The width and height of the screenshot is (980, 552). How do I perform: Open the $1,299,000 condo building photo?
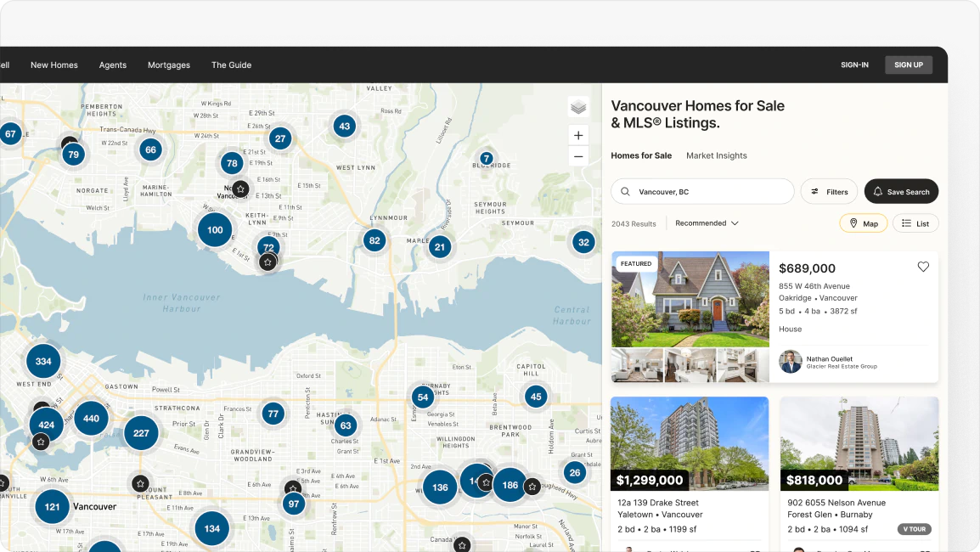[690, 444]
